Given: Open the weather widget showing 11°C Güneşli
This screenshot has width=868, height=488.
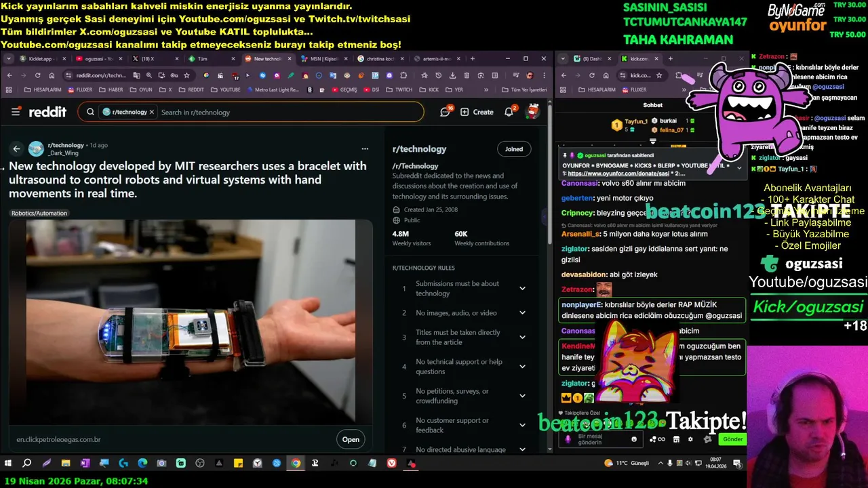Looking at the screenshot, I should (x=626, y=464).
